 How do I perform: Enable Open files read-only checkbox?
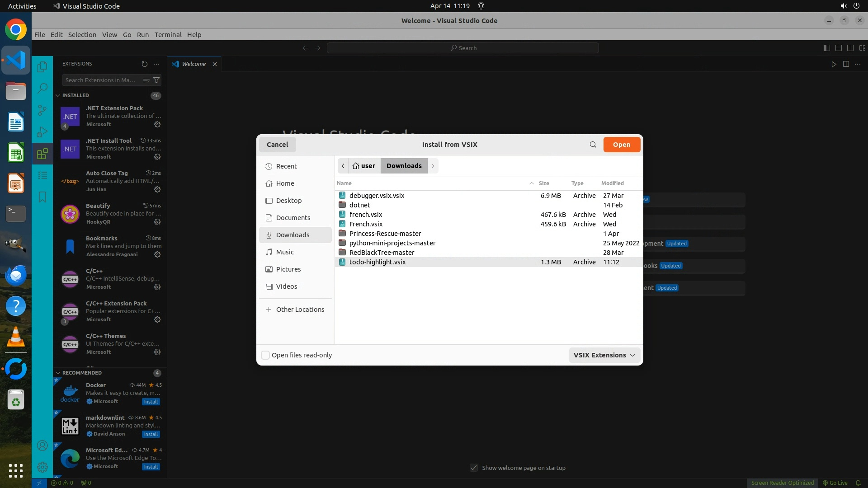[x=266, y=355]
